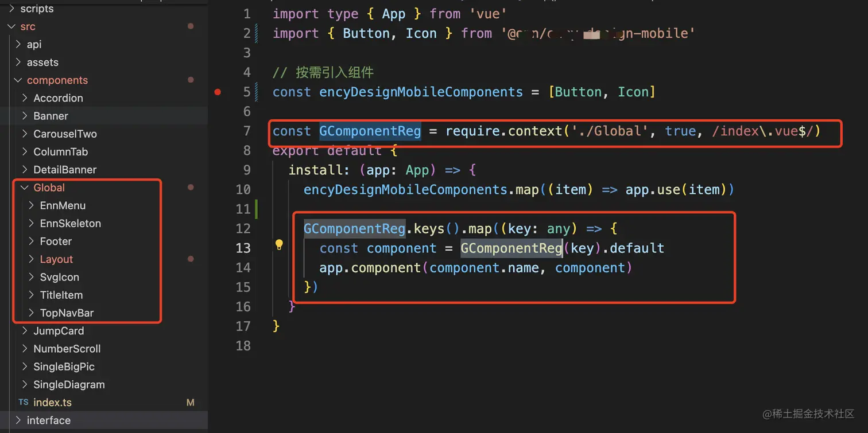This screenshot has width=868, height=433.
Task: Click the M modified badge beside index.ts
Action: (191, 403)
